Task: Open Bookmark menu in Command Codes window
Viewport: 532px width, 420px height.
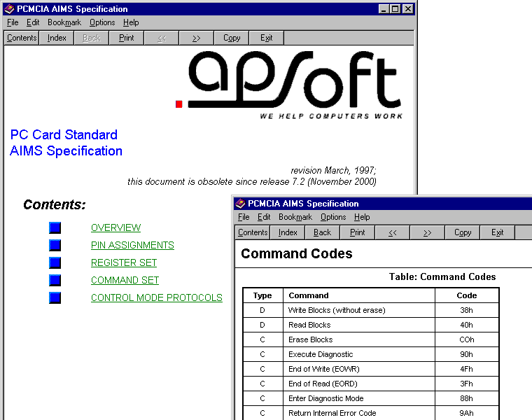Action: [x=295, y=217]
